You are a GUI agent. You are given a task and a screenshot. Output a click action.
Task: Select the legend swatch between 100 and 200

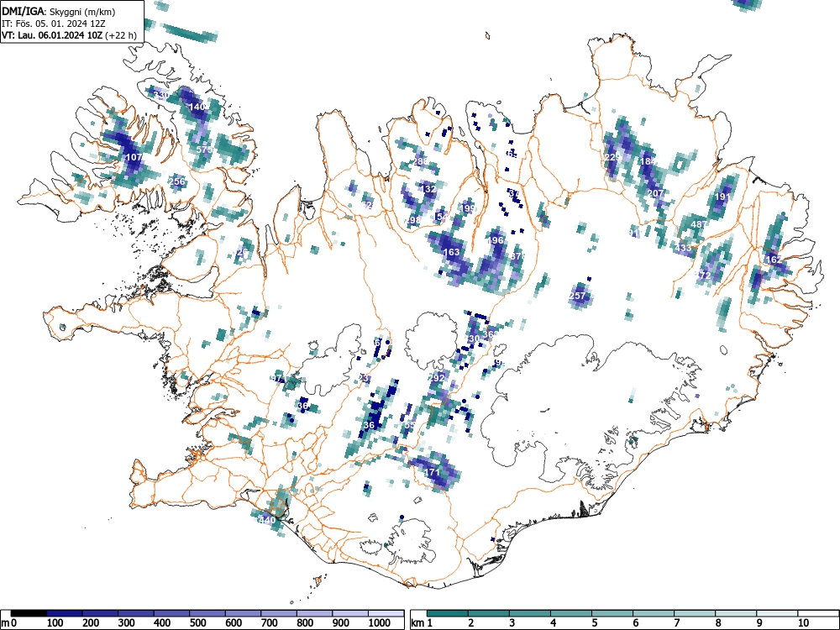point(65,613)
